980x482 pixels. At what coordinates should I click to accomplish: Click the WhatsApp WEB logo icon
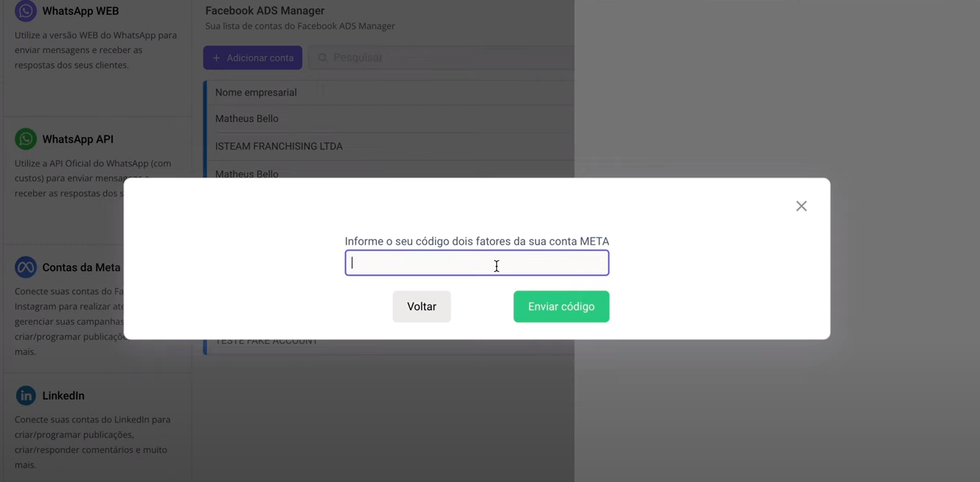click(26, 11)
